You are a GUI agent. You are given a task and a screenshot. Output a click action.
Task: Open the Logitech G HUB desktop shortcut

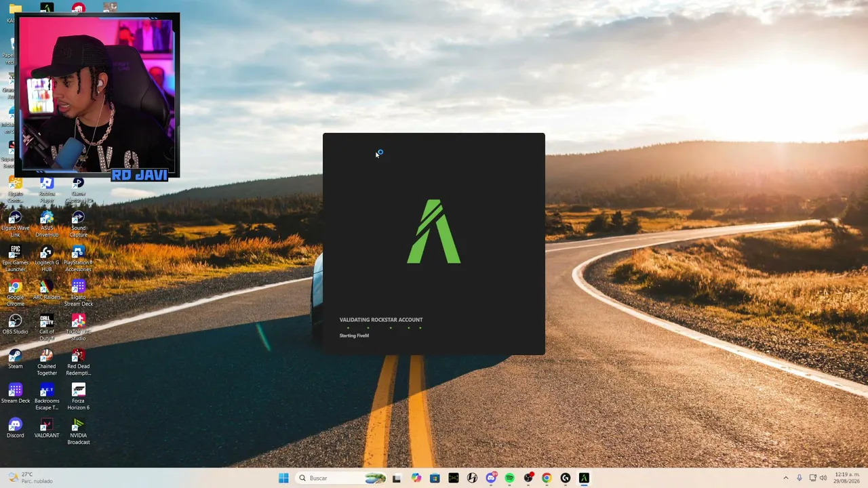(x=47, y=260)
